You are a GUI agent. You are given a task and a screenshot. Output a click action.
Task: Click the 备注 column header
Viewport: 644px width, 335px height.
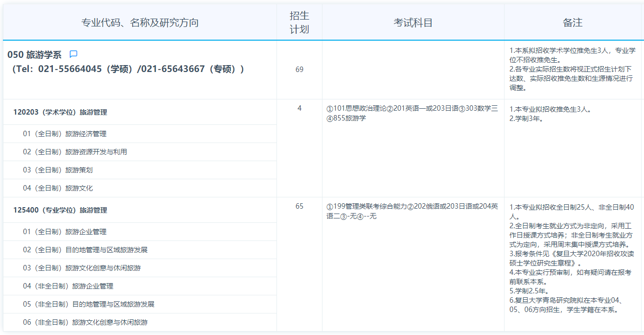coord(573,23)
